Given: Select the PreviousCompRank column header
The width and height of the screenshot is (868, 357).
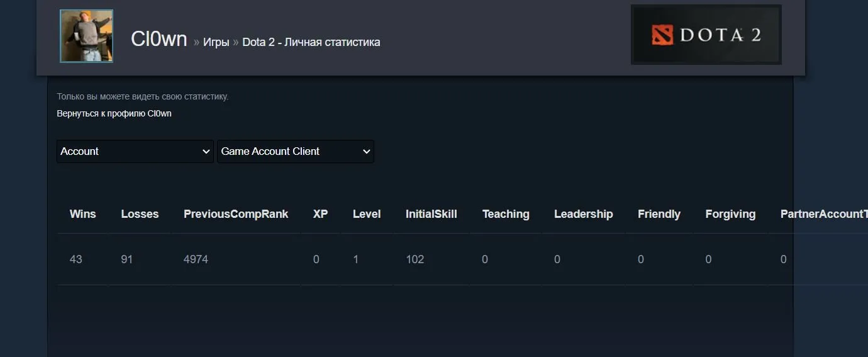Looking at the screenshot, I should 236,214.
